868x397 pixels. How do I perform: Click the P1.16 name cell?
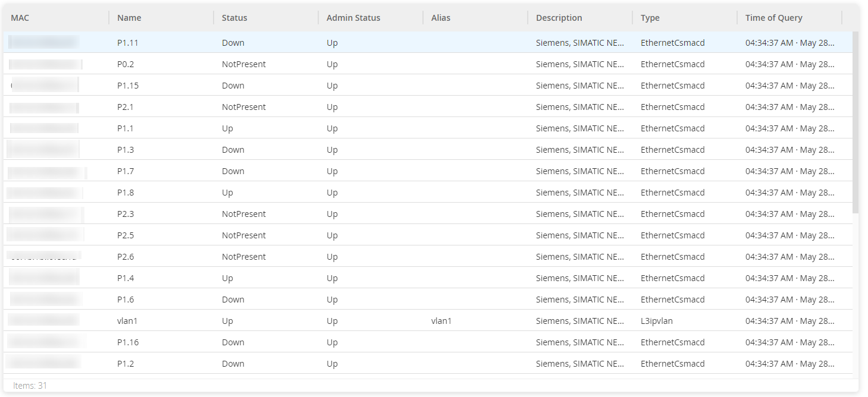(127, 342)
